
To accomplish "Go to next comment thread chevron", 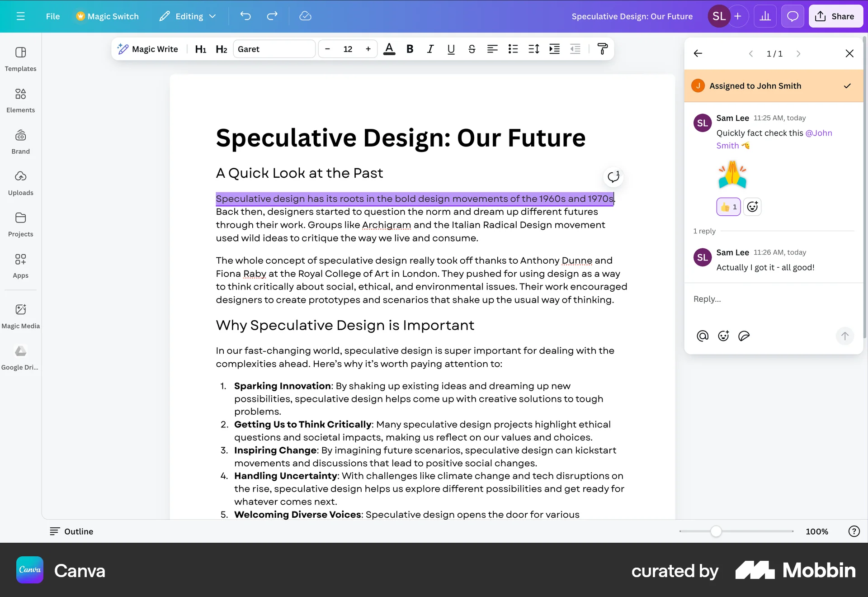I will pyautogui.click(x=798, y=53).
